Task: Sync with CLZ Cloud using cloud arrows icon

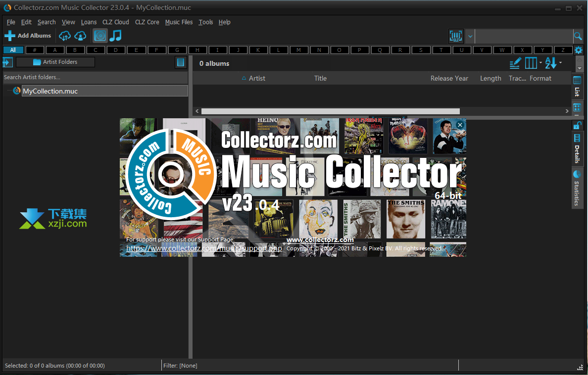Action: point(64,36)
